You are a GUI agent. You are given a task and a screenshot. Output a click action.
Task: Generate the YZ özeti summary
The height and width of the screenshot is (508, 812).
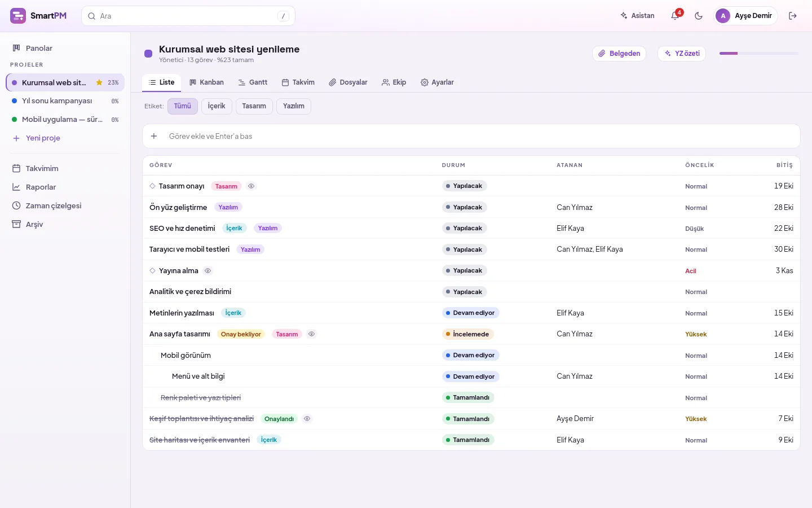(682, 54)
